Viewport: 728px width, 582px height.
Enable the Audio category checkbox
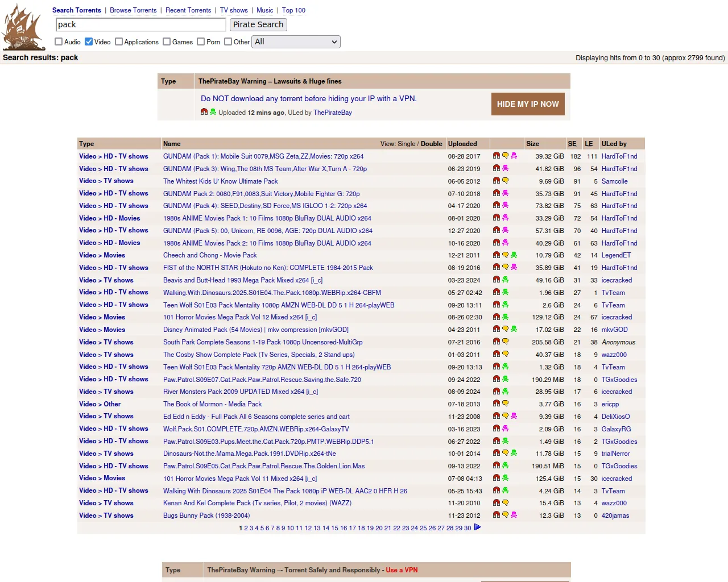(x=59, y=41)
